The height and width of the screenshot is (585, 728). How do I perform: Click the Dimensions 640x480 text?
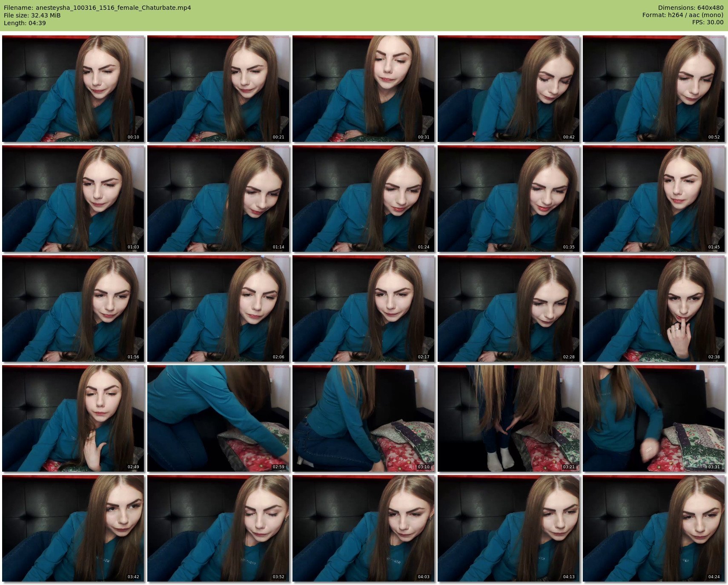691,8
